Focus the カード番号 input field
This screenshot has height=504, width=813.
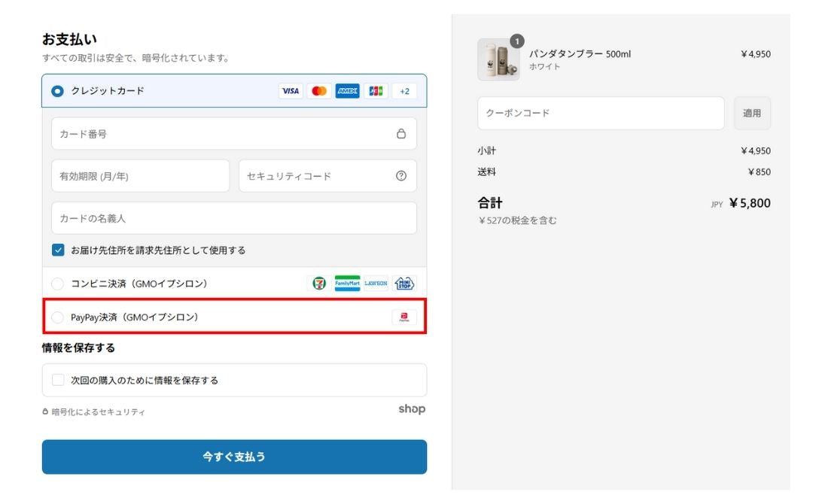(234, 134)
